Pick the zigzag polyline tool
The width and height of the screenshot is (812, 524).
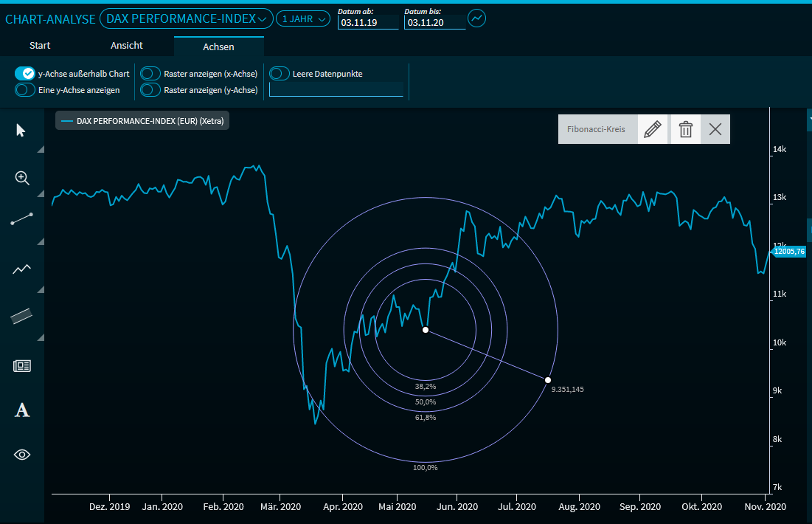pos(22,269)
